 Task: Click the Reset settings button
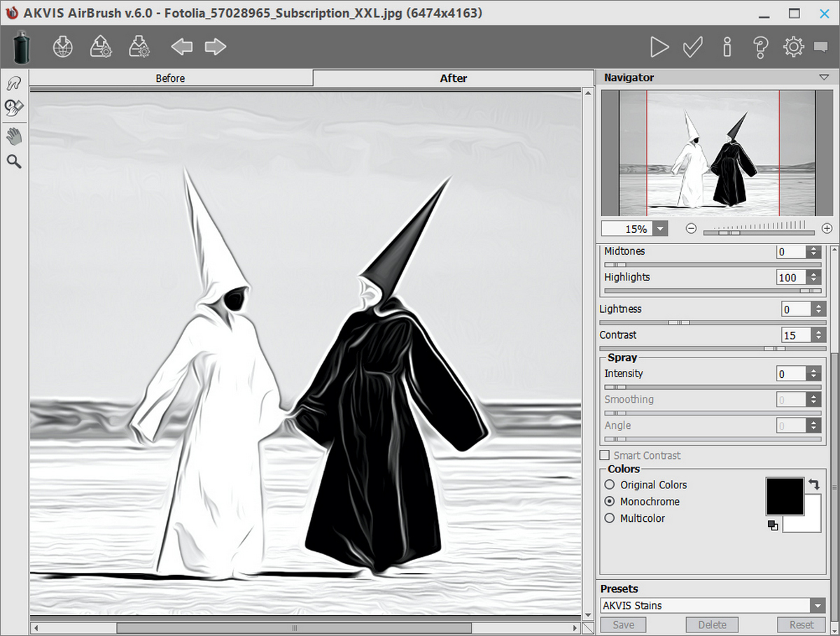(x=802, y=625)
